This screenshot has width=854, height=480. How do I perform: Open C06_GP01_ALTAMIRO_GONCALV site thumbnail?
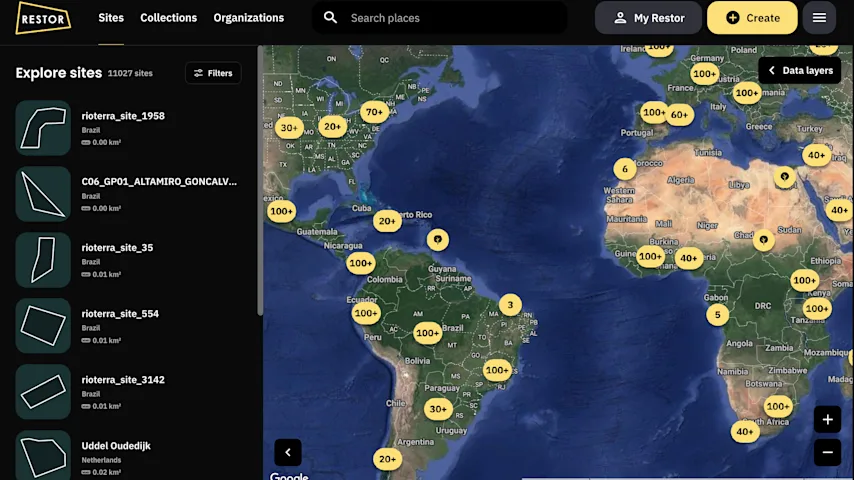[x=43, y=194]
